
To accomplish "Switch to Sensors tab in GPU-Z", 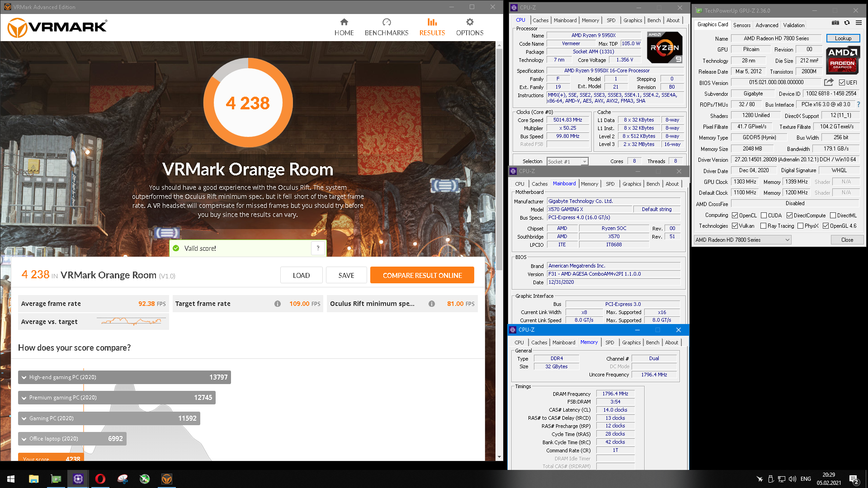I will (742, 25).
